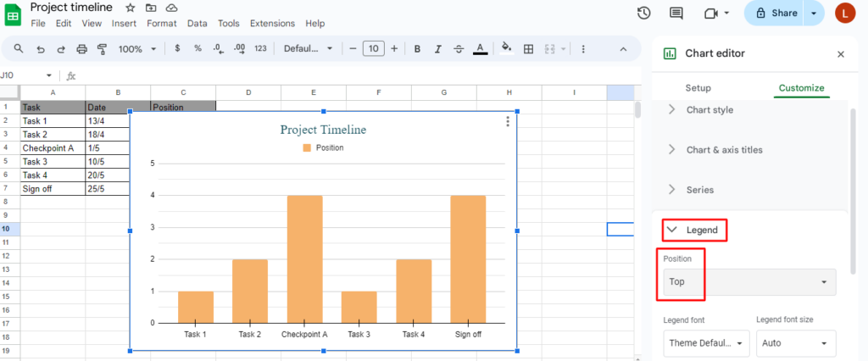Viewport: 868px width, 361px height.
Task: Toggle strikethrough formatting
Action: coord(459,49)
